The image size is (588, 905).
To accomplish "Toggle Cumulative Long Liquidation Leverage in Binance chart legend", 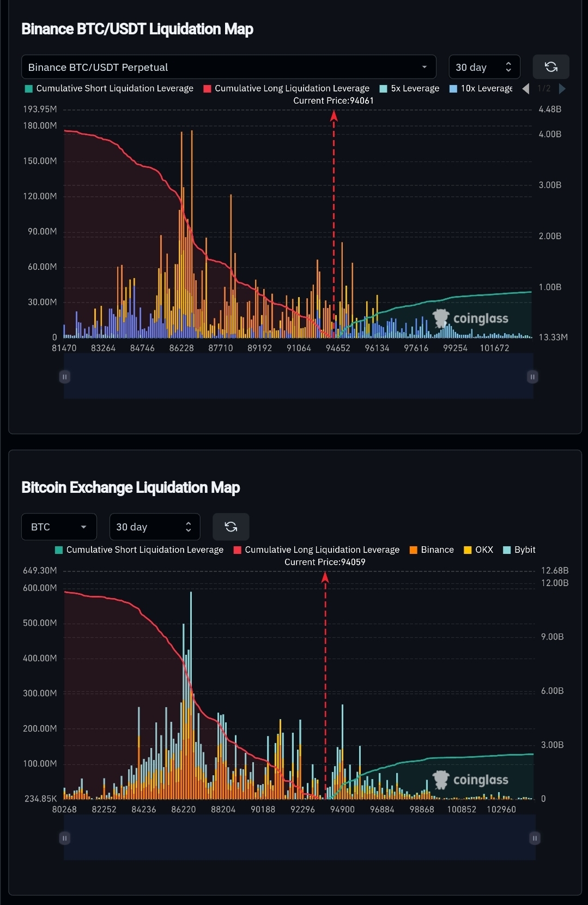I will (287, 88).
